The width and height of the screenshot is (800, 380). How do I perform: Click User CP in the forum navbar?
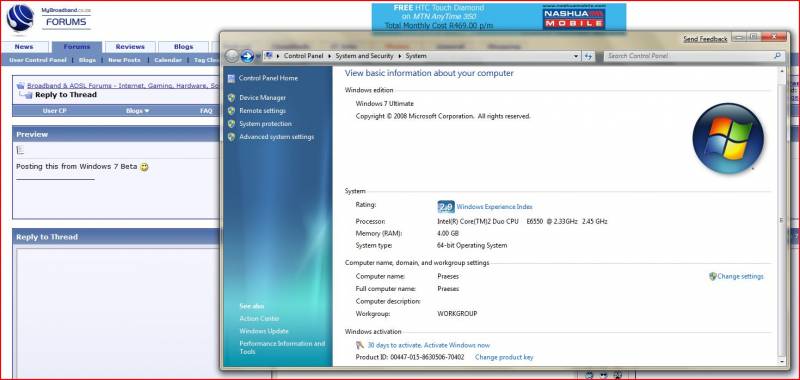(x=55, y=111)
